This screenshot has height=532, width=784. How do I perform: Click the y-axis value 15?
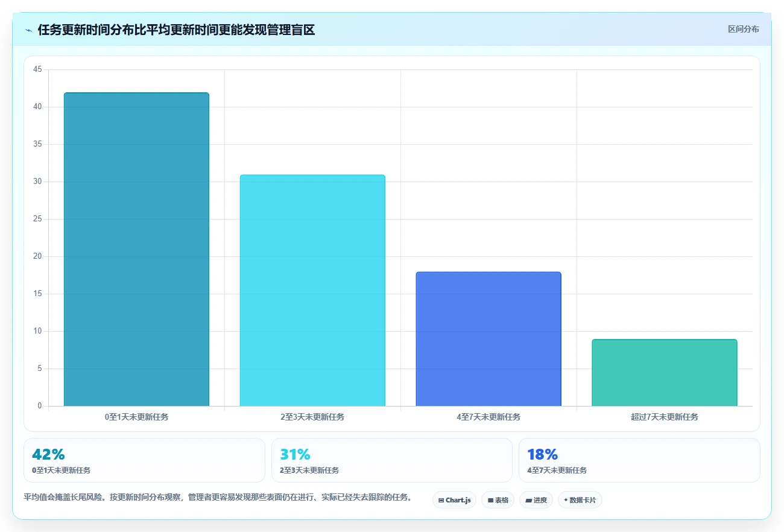tap(37, 294)
